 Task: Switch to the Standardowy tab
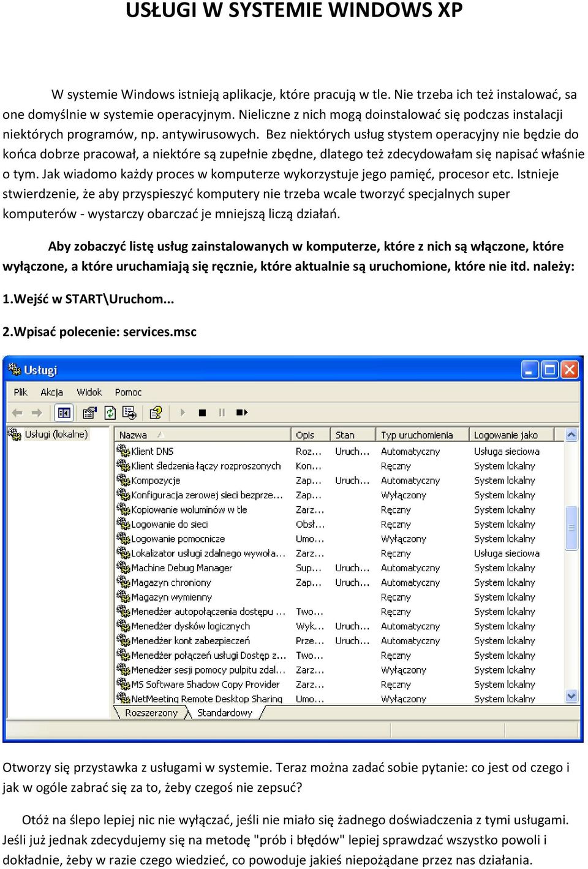225,713
